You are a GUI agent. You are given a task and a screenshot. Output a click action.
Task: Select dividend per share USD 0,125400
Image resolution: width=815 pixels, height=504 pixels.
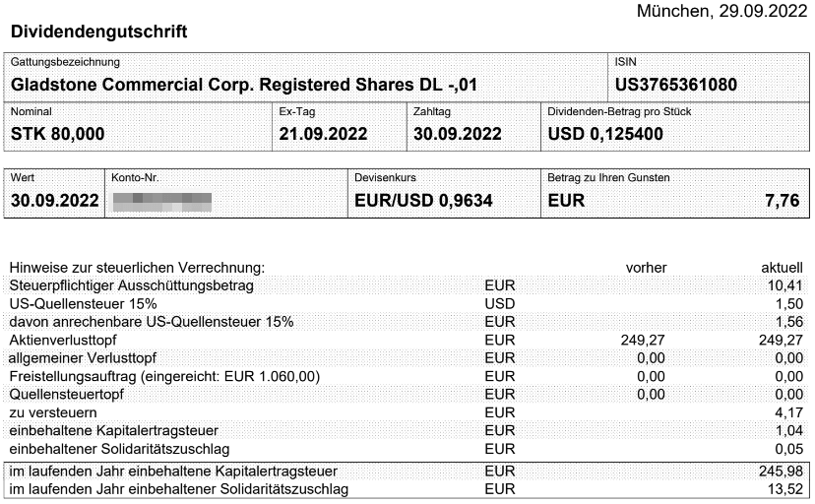[605, 134]
